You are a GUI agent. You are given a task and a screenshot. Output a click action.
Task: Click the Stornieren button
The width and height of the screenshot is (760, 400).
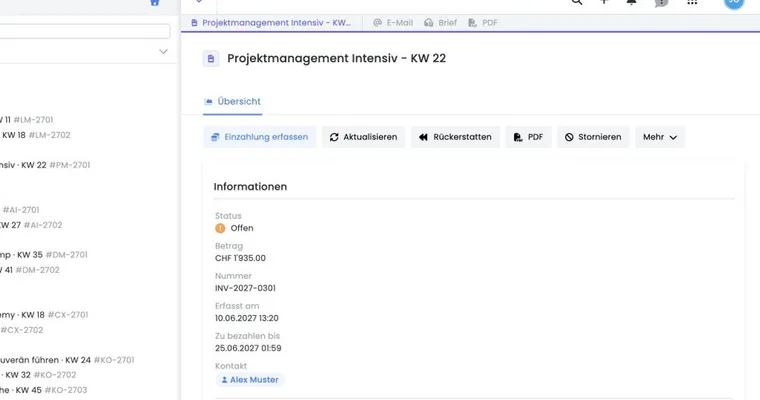coord(593,137)
